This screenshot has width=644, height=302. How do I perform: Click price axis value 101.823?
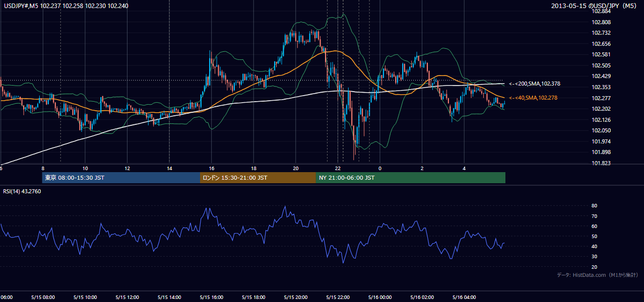[602, 163]
